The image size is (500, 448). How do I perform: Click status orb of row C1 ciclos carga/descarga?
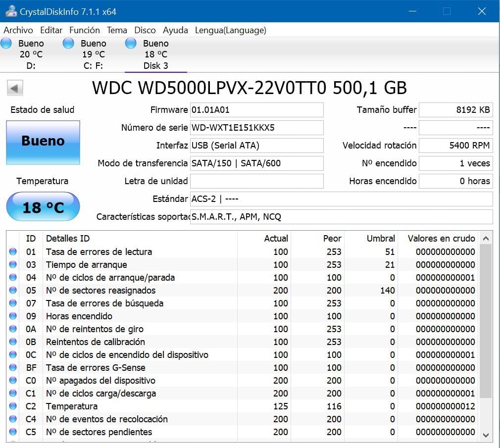(13, 393)
